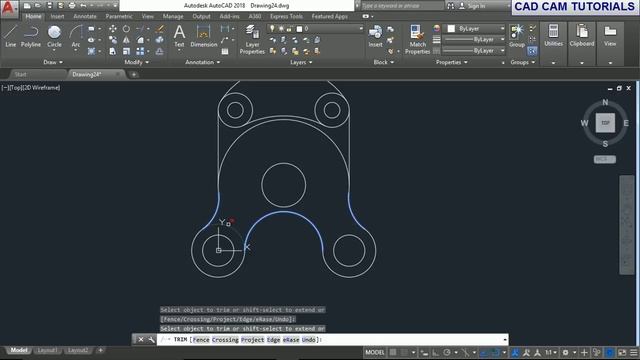Click the Copy tool in Modify panel

tap(113, 40)
